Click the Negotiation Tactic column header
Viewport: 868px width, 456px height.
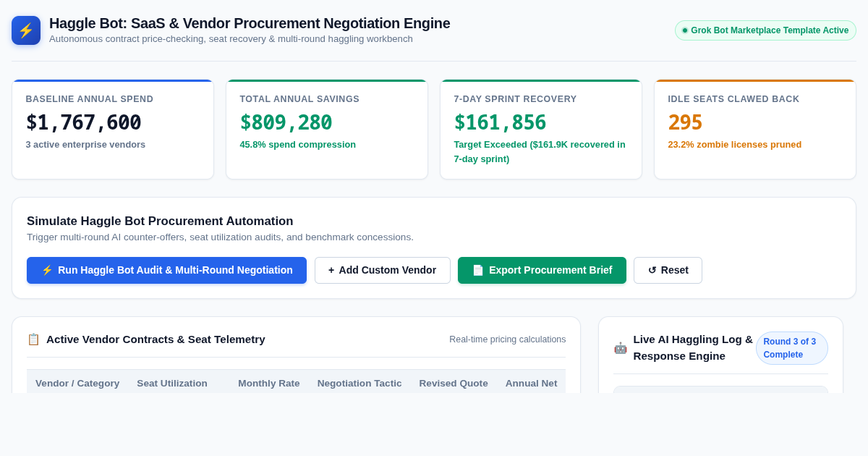pyautogui.click(x=359, y=383)
